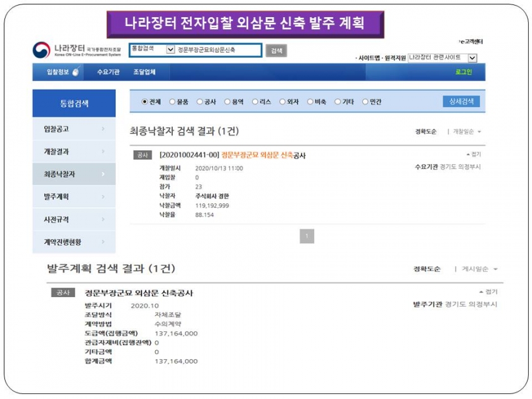The height and width of the screenshot is (399, 532).
Task: Click the 상세검색 button
Action: (461, 101)
